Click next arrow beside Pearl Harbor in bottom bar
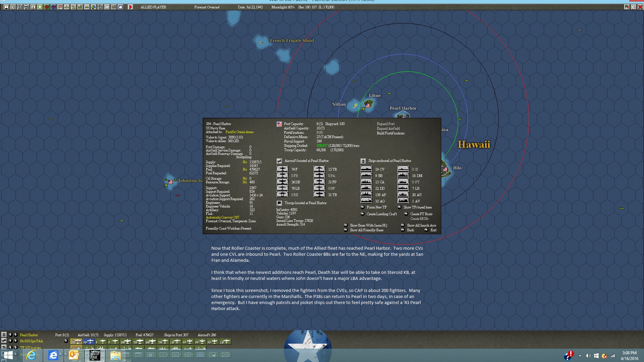 (15, 335)
